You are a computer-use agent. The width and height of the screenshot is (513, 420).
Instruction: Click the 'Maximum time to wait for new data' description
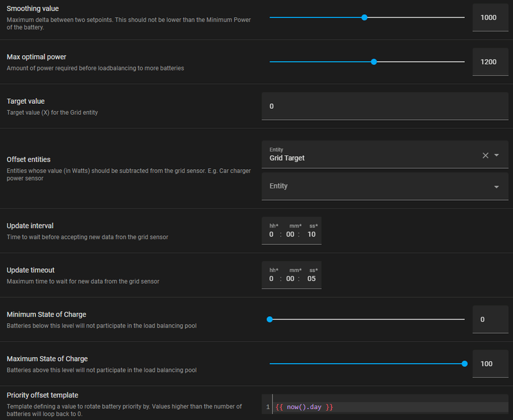[x=83, y=281]
